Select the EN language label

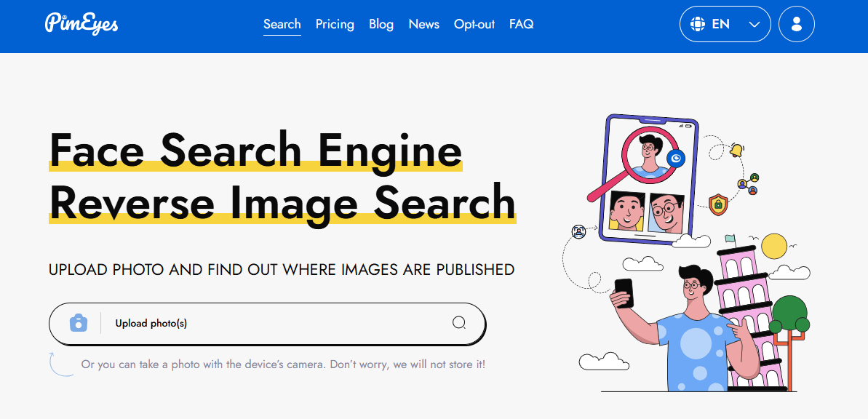point(720,25)
